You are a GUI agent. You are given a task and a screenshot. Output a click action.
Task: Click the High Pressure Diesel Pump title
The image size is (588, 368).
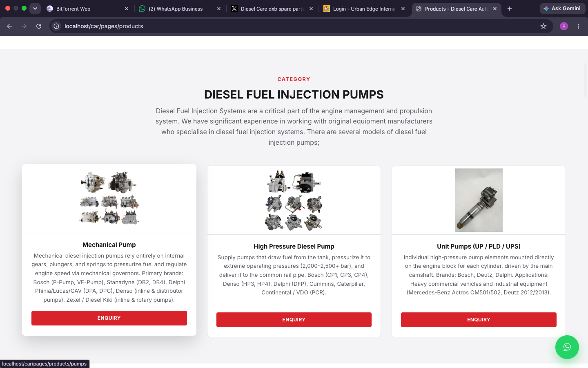pyautogui.click(x=294, y=247)
